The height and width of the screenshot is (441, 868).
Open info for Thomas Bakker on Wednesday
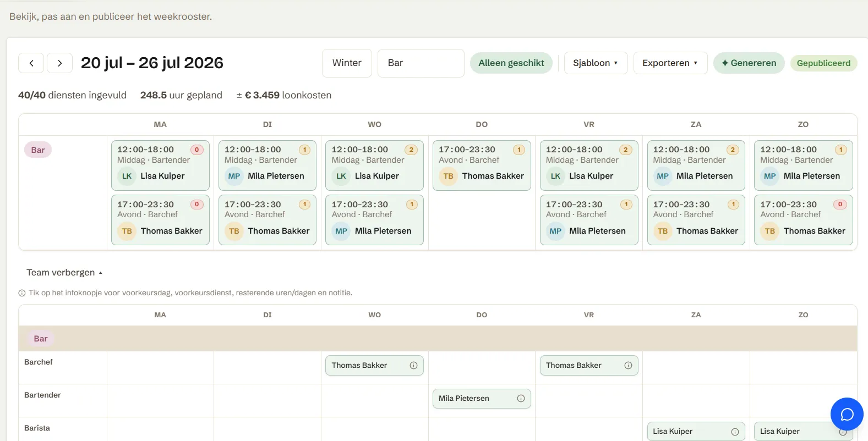tap(413, 366)
